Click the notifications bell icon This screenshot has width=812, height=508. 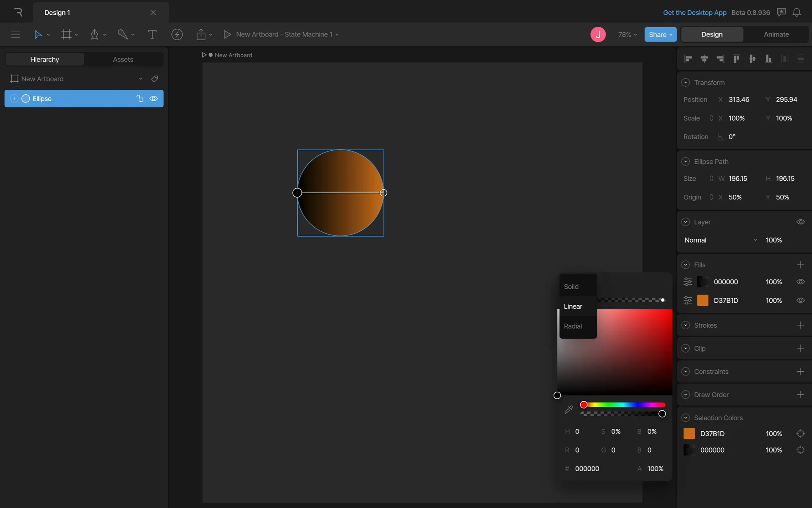797,13
